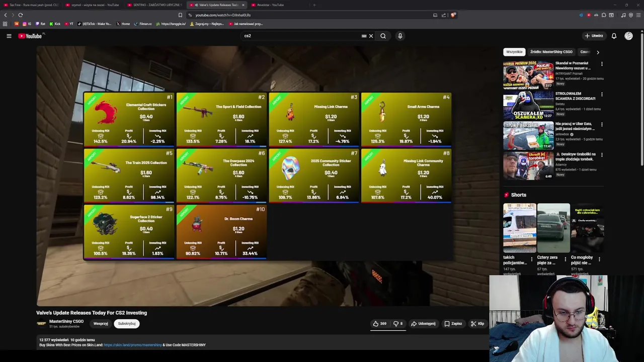This screenshot has height=362, width=644.
Task: Run search with magnifying glass button
Action: (383, 36)
